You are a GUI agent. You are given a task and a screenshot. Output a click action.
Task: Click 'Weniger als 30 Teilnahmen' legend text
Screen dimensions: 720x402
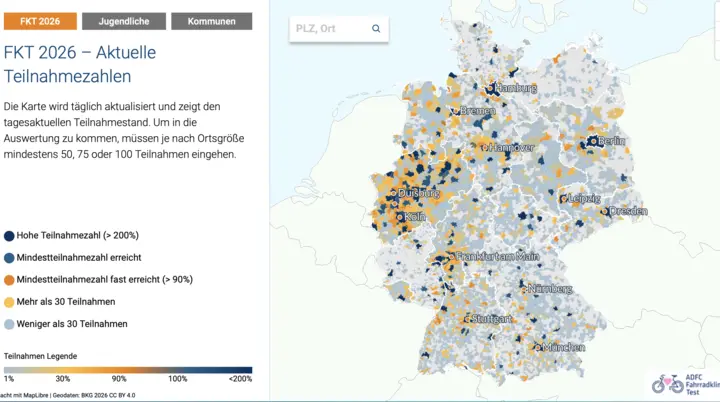point(72,324)
